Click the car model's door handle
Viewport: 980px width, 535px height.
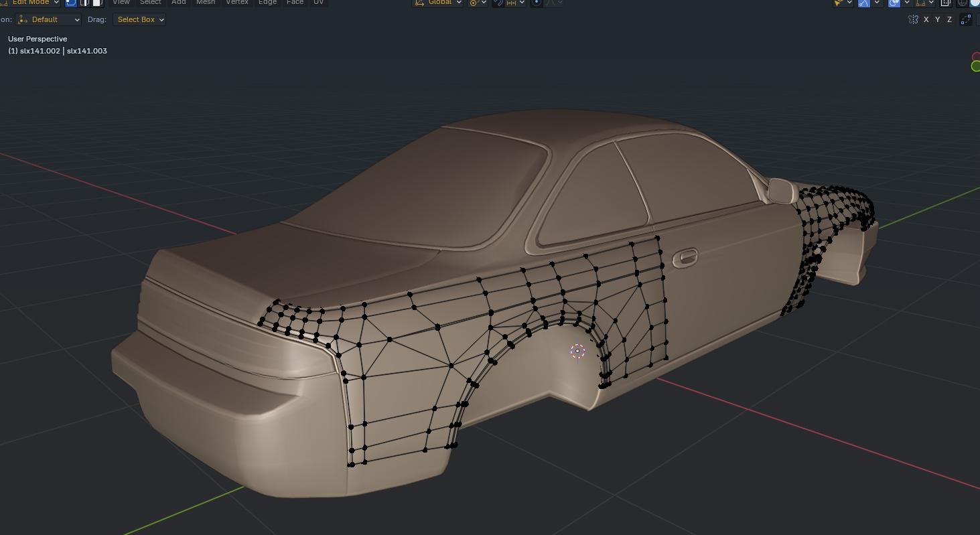click(x=685, y=257)
